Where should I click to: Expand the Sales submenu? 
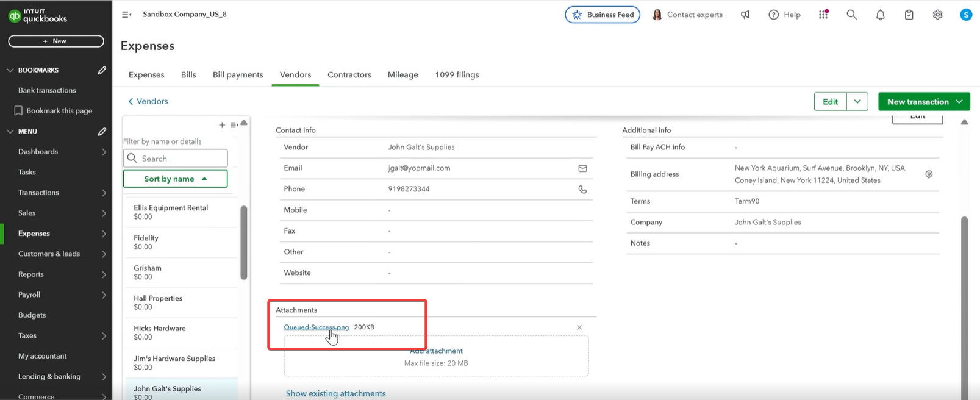tap(104, 213)
